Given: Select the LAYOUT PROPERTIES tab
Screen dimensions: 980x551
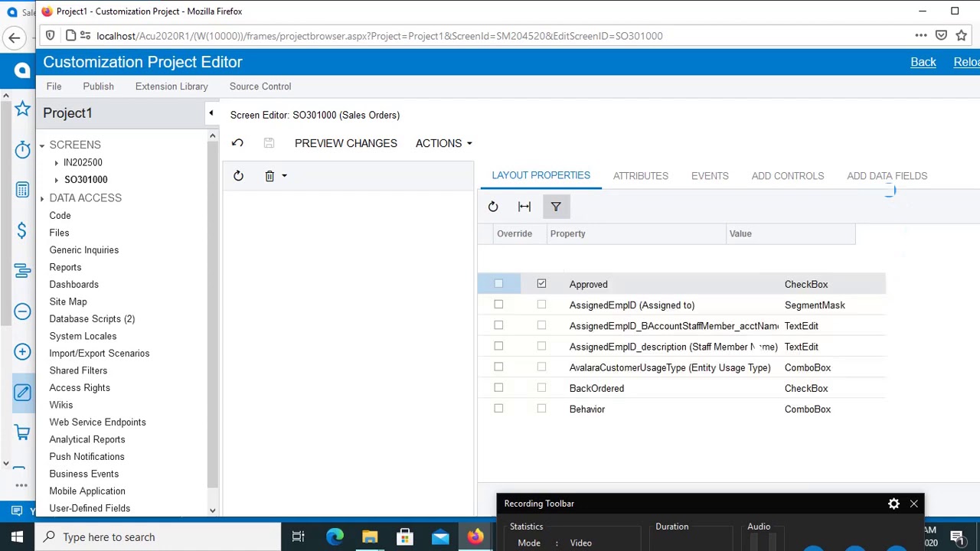Looking at the screenshot, I should [x=541, y=175].
